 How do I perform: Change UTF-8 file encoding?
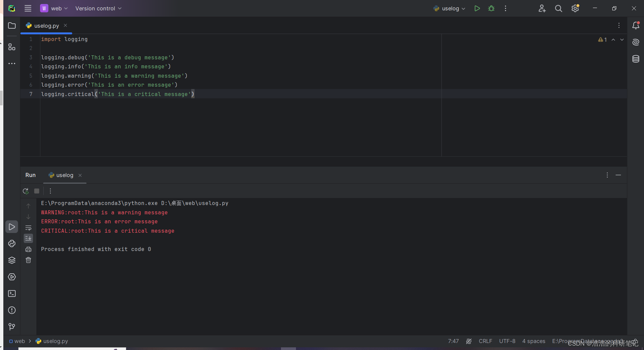click(507, 341)
